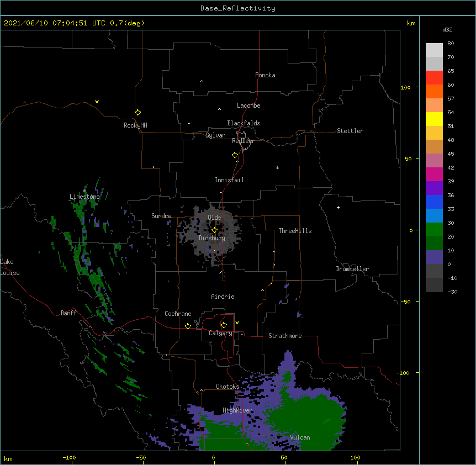Pick the 70–80 dBZ light grey swatch
Image resolution: width=476 pixels, height=465 pixels.
[x=434, y=50]
